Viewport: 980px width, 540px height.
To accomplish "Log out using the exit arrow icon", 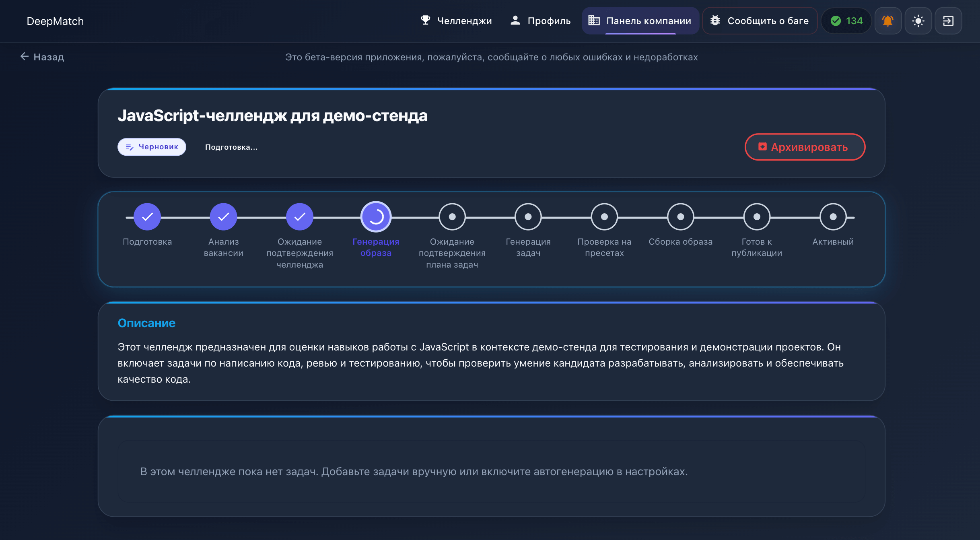I will coord(948,21).
